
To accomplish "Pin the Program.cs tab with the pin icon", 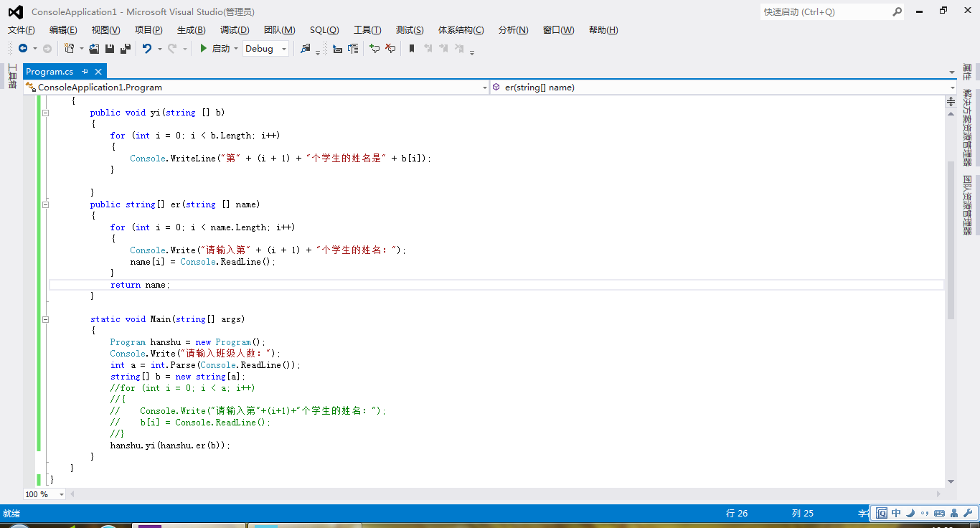I will [x=85, y=71].
